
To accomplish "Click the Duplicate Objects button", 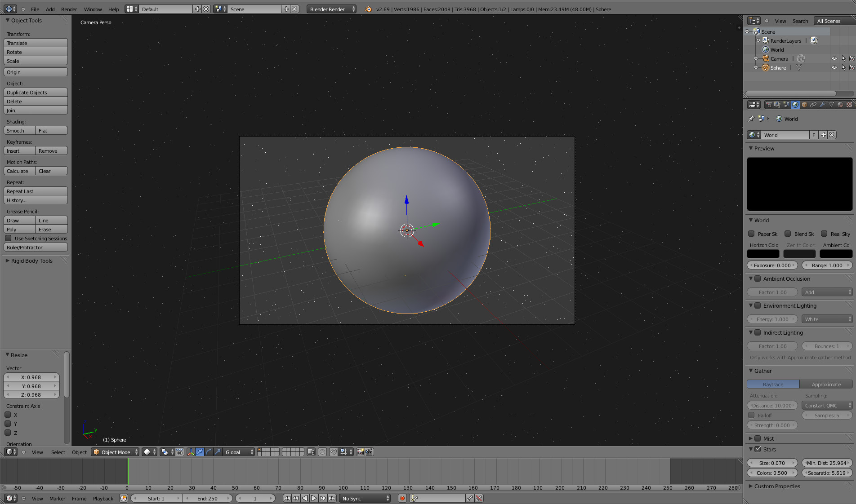I will pyautogui.click(x=36, y=92).
